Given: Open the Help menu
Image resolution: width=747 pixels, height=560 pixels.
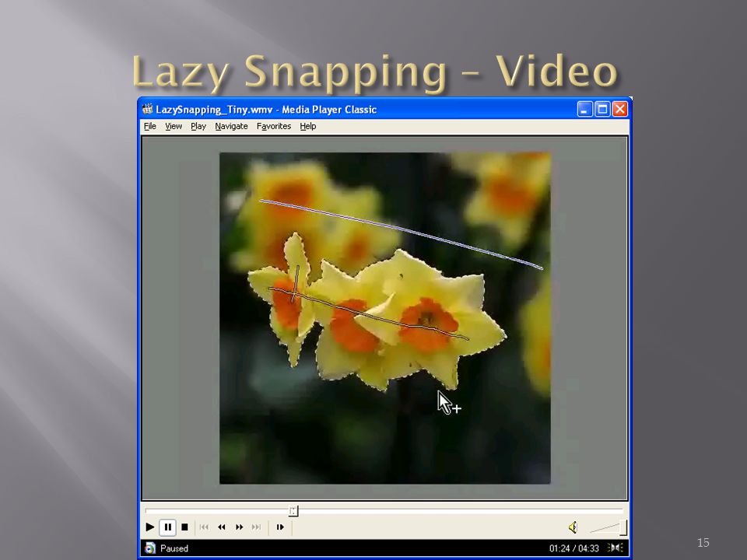Looking at the screenshot, I should click(308, 126).
